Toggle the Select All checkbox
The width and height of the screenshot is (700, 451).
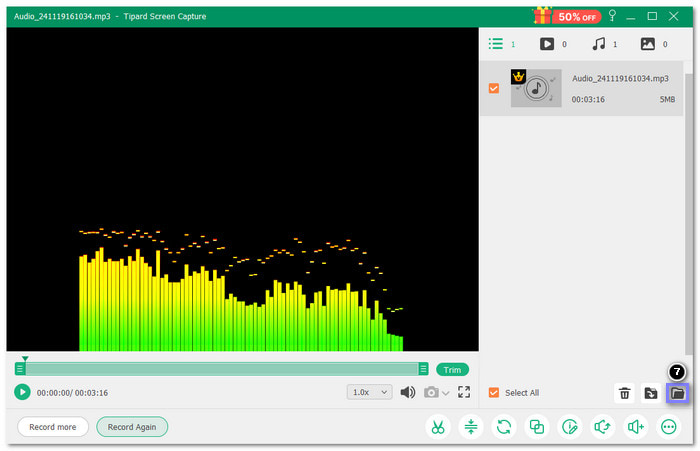(x=493, y=393)
